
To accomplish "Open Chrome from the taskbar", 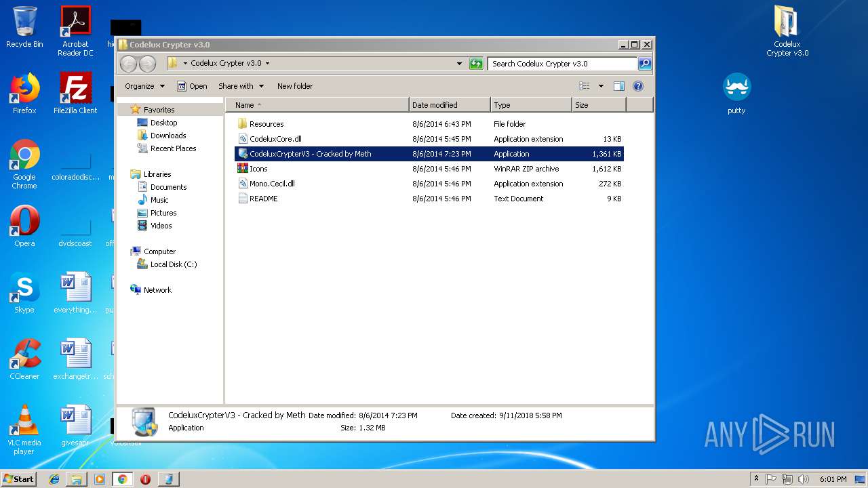I will point(122,479).
